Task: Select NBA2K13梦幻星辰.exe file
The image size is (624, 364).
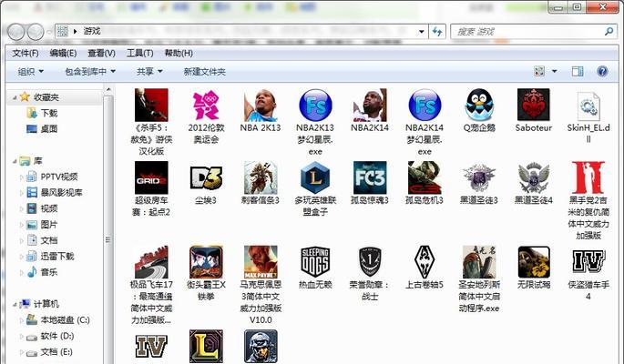Action: tap(315, 105)
